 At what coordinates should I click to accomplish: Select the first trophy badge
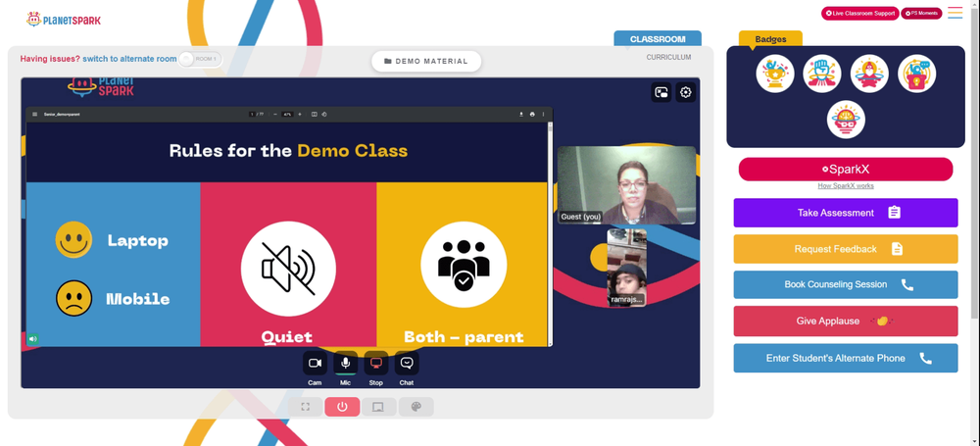click(775, 74)
